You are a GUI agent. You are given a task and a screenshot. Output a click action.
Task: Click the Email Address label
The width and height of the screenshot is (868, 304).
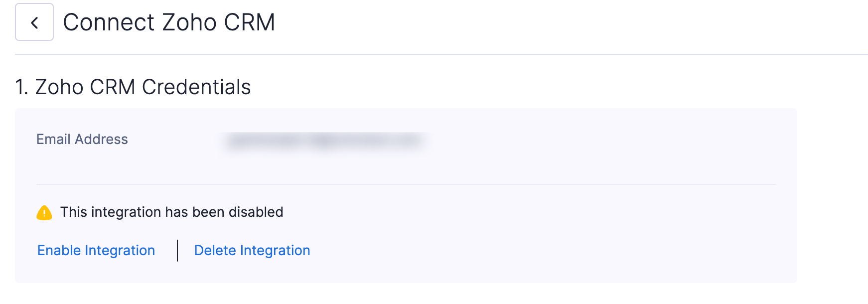tap(83, 140)
